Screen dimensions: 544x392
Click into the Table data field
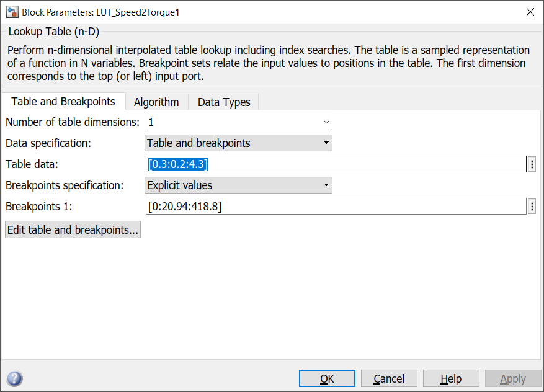pos(336,164)
